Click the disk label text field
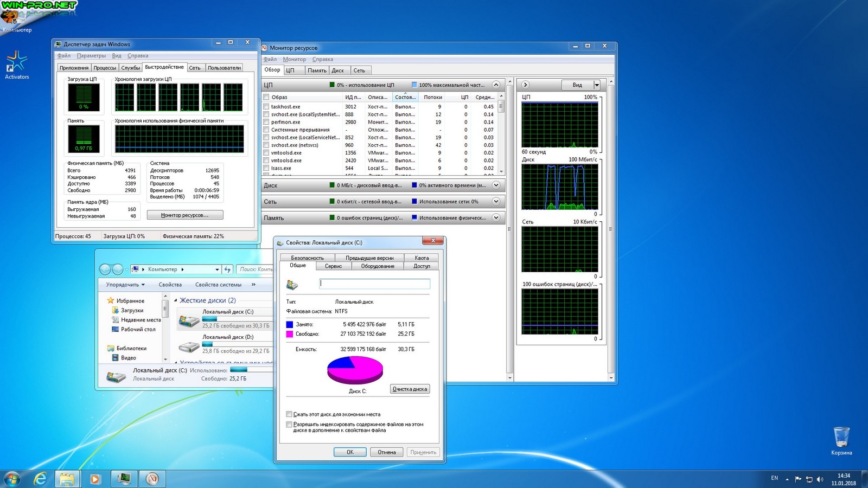 (x=374, y=284)
